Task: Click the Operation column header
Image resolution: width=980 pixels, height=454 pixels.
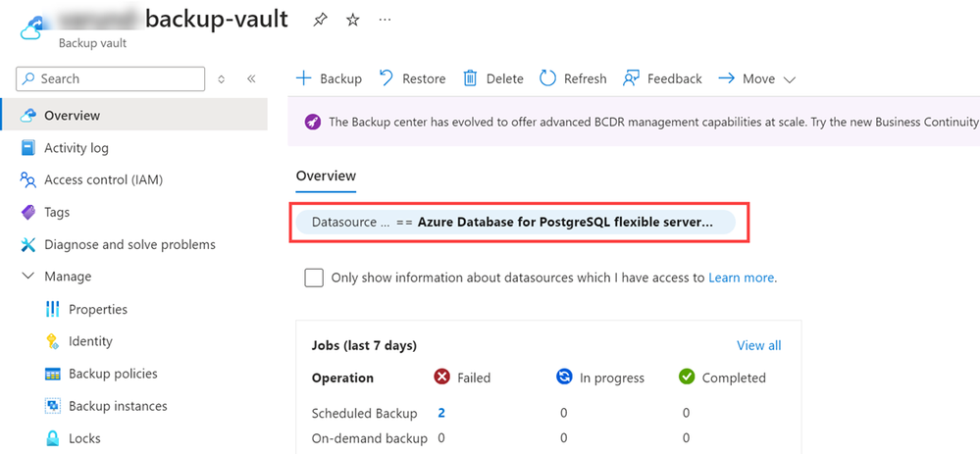Action: point(342,378)
